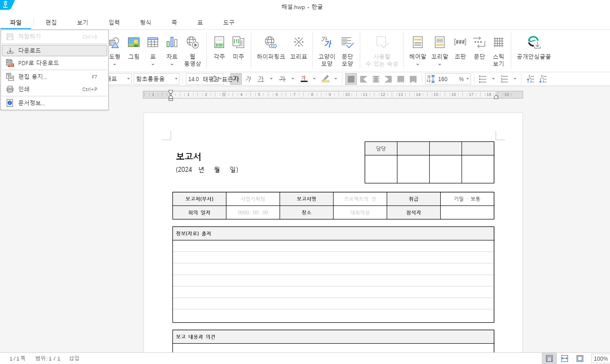Screen dimensions: 610x364
Task: Click 인쇄 print option
Action: tap(24, 89)
